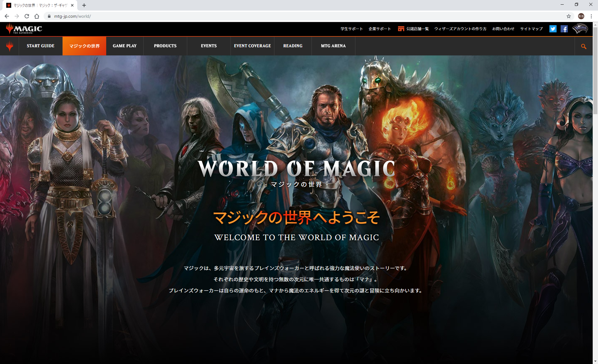Image resolution: width=598 pixels, height=364 pixels.
Task: Open a new tab with plus button
Action: (84, 5)
